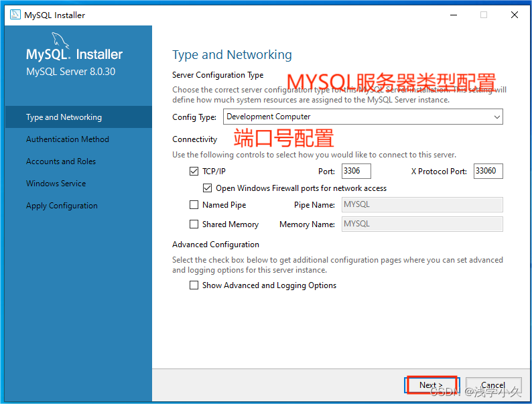532x404 pixels.
Task: Click the Connectivity section heading
Action: tap(194, 139)
